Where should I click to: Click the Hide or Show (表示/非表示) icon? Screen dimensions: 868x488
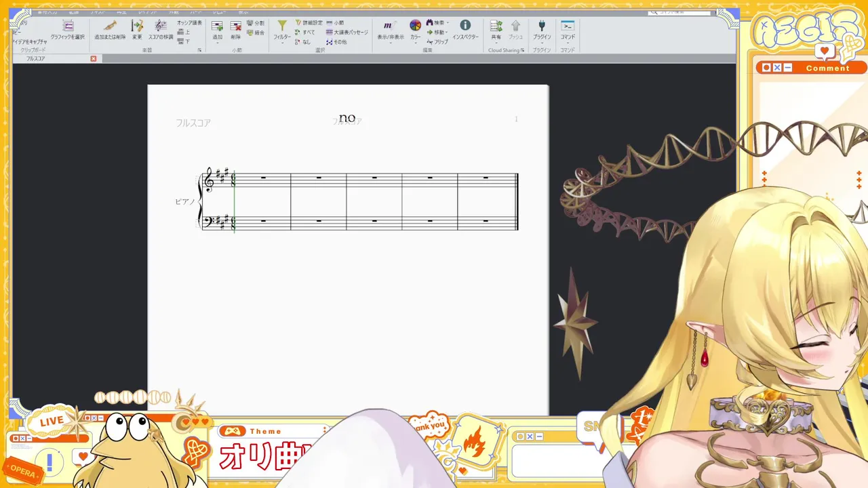pyautogui.click(x=390, y=26)
